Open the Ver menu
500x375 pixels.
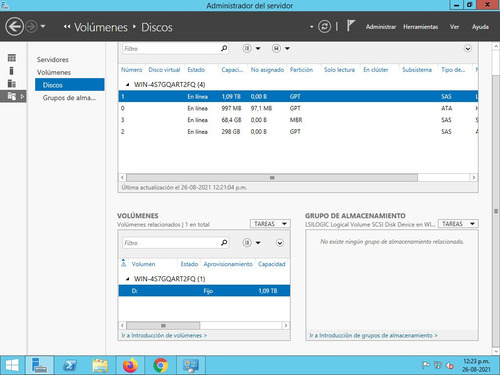pyautogui.click(x=454, y=27)
